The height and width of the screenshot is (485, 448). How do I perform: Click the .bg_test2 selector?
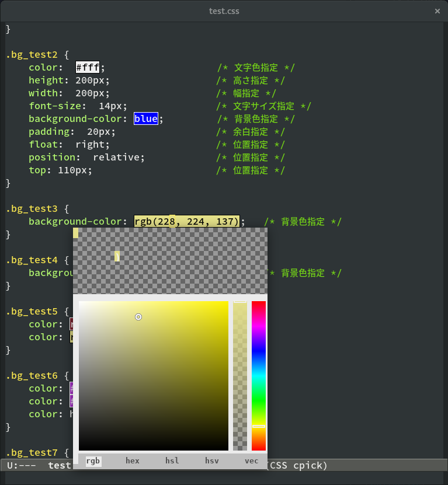(32, 54)
